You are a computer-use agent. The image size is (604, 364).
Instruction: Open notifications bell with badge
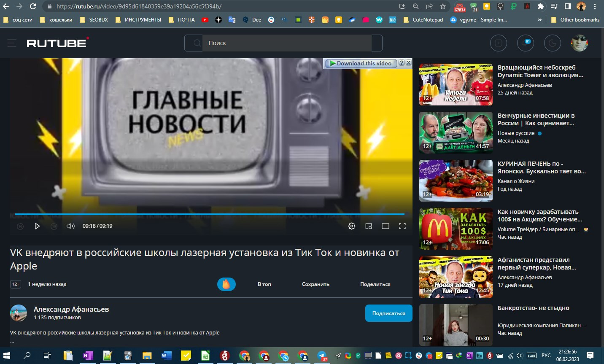[x=526, y=43]
